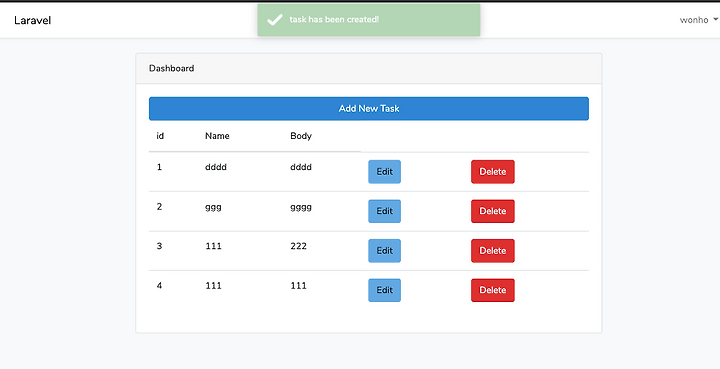Open the wonho user dropdown
The width and height of the screenshot is (720, 369).
[698, 20]
